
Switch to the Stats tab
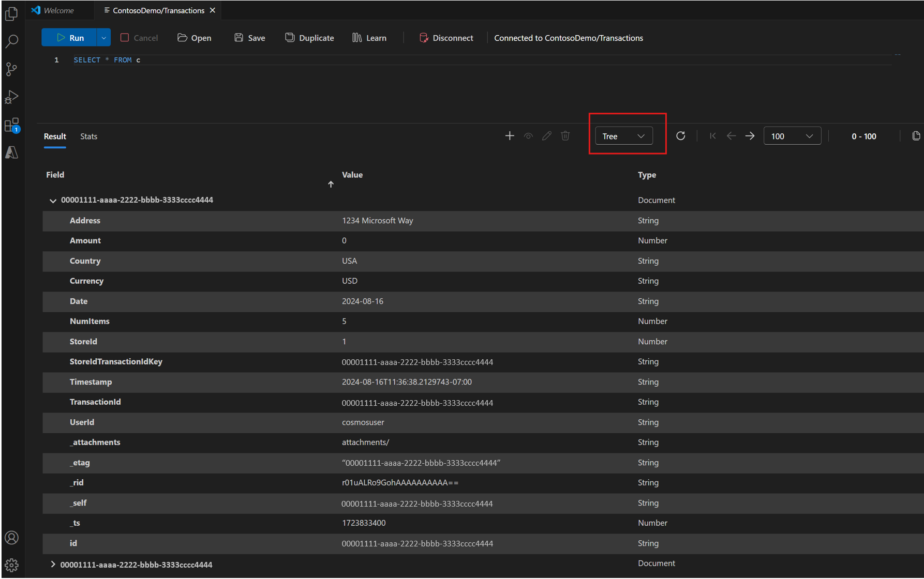pos(88,136)
